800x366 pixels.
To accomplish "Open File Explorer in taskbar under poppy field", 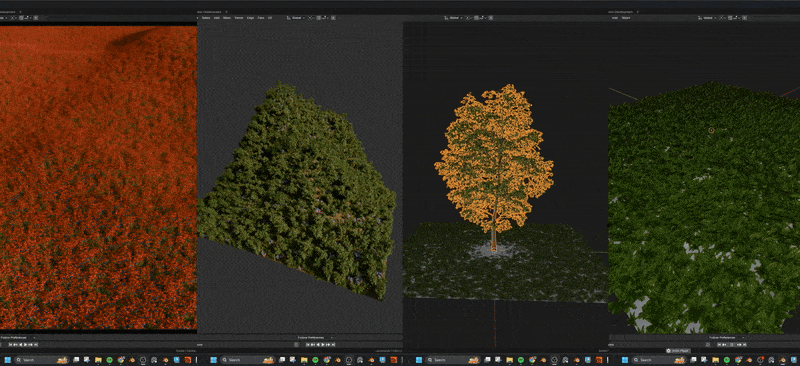I will click(x=98, y=360).
